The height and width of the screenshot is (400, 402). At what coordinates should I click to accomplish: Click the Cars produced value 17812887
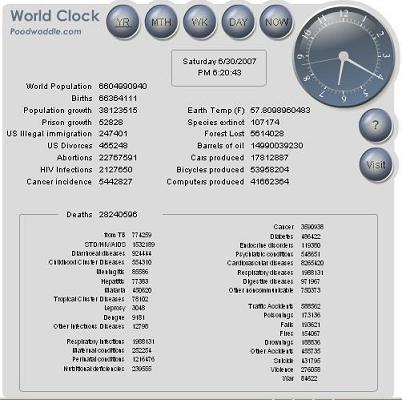(269, 157)
